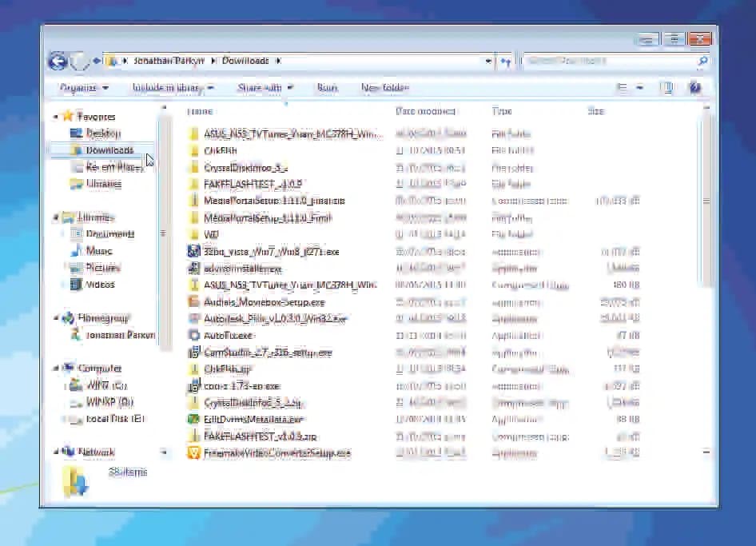The image size is (756, 546).
Task: Sort the list by Name column header
Action: [x=200, y=111]
